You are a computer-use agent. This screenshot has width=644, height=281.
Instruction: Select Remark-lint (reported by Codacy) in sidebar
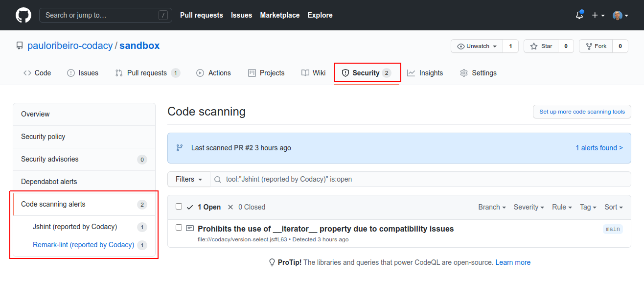pos(83,245)
